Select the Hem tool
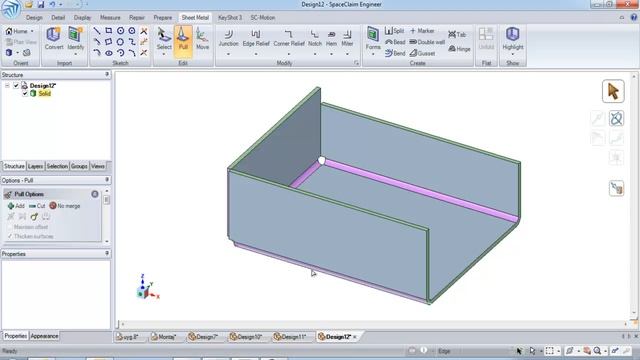The width and height of the screenshot is (640, 360). [x=331, y=38]
